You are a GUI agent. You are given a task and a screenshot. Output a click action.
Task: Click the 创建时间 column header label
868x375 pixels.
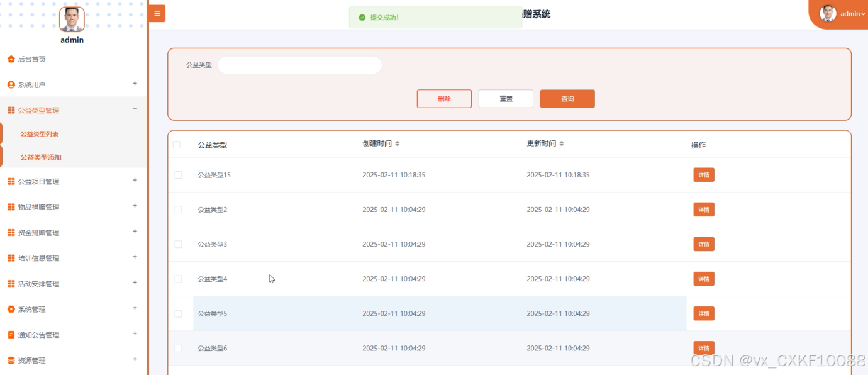(x=377, y=143)
